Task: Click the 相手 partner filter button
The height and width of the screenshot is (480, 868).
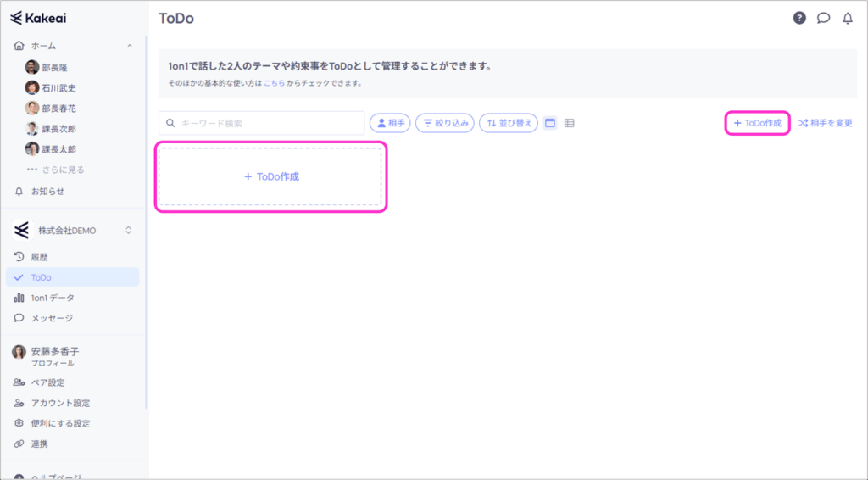Action: [391, 123]
